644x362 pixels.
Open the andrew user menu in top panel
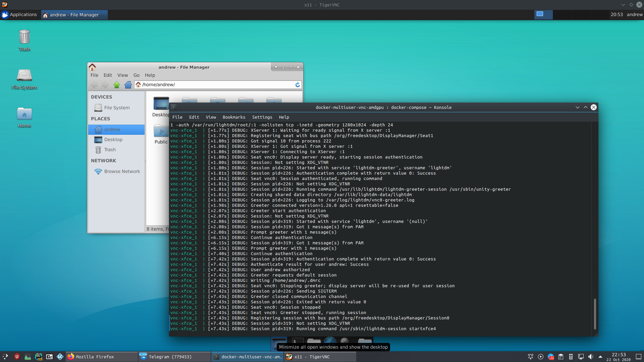pos(635,14)
